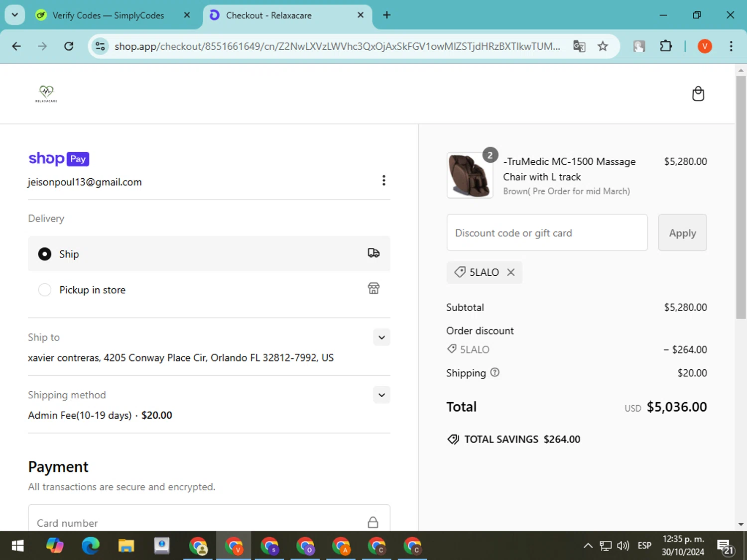Viewport: 747px width, 560px height.
Task: Show hidden system tray icons
Action: (x=588, y=546)
